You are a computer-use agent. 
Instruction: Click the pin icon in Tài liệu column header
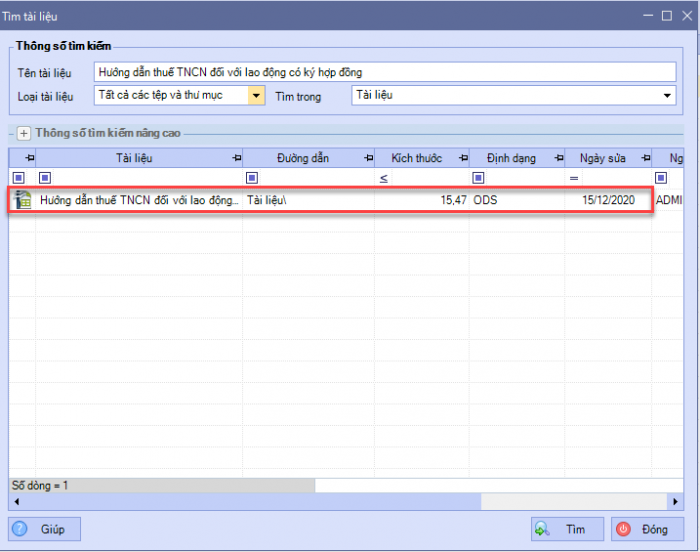[236, 159]
